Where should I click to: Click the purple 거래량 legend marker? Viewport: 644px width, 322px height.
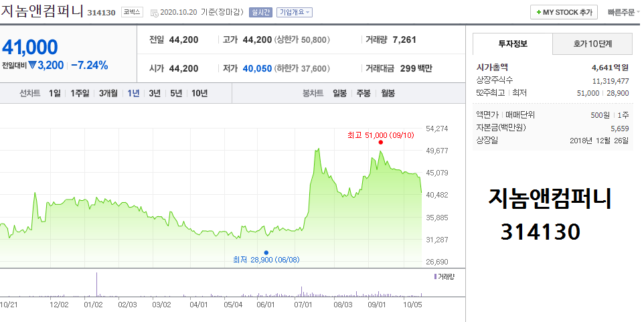click(436, 277)
